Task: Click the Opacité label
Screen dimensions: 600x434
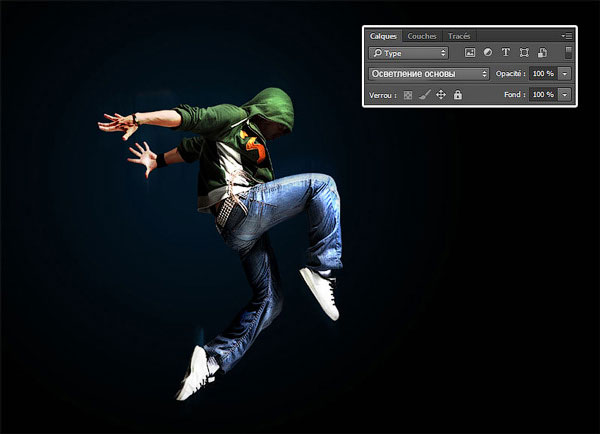Action: click(x=510, y=73)
